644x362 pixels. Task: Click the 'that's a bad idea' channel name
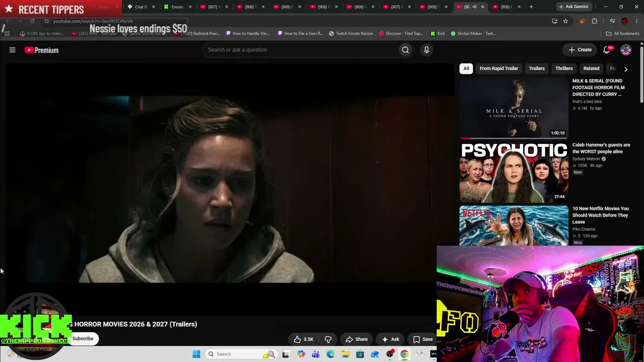(587, 102)
